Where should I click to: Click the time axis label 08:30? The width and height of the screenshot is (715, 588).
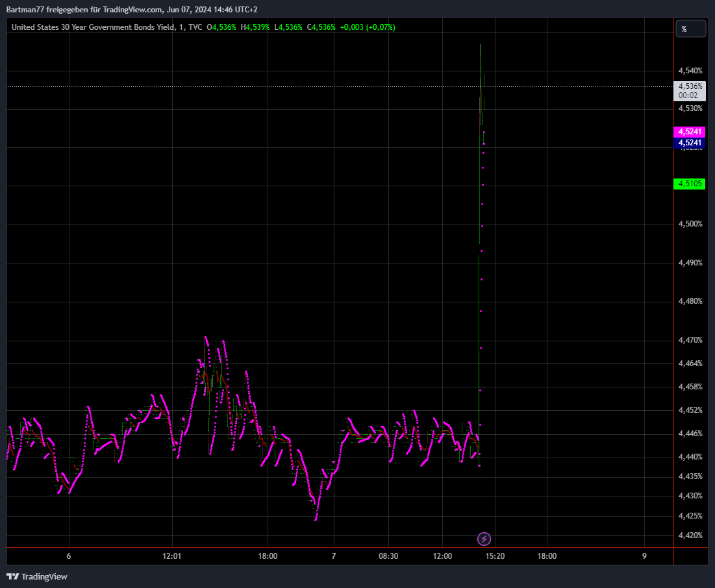pos(388,556)
